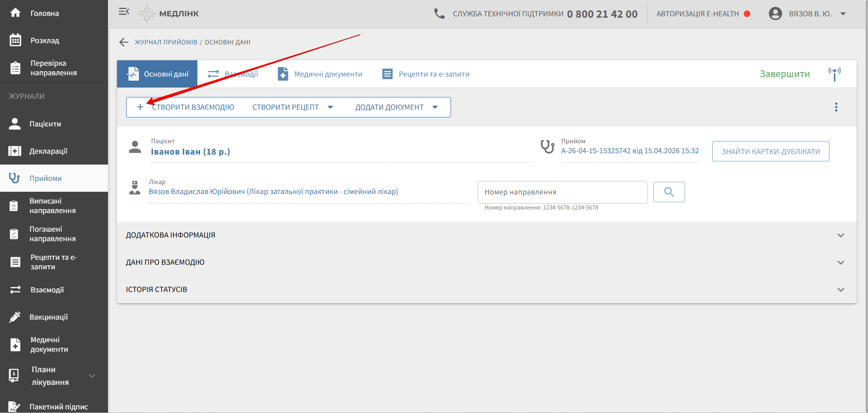
Task: Collapse sidebar with hamburger menu icon
Action: click(124, 12)
